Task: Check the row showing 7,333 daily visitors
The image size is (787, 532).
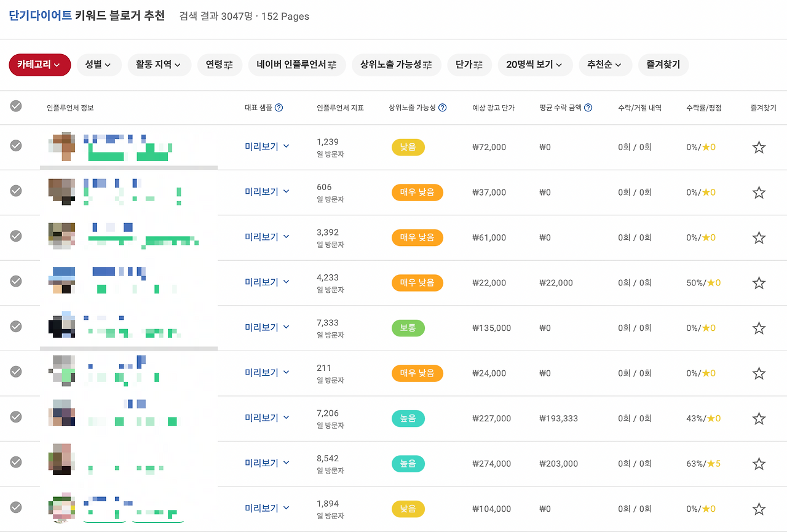Action: coord(16,328)
